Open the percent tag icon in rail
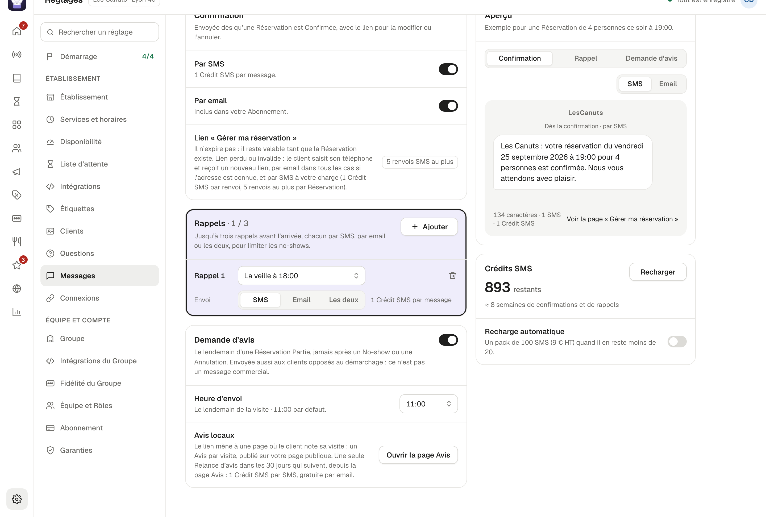766x532 pixels. [x=17, y=195]
